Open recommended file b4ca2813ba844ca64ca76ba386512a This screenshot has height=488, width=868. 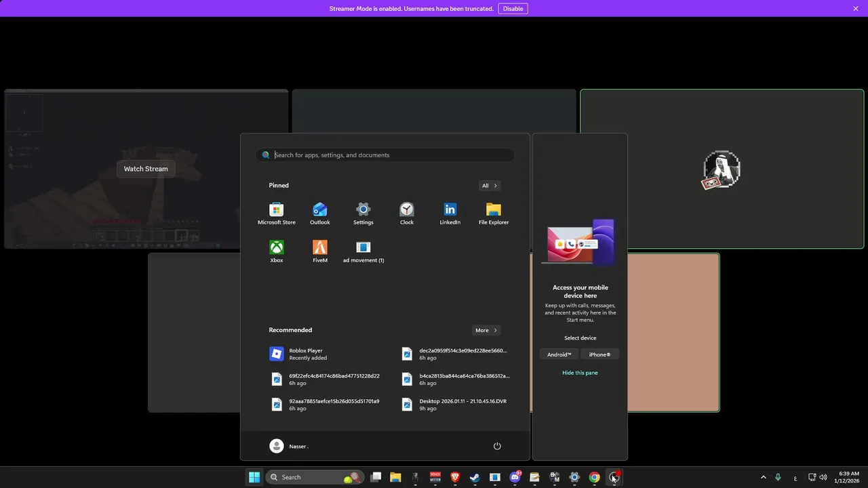[x=456, y=379]
